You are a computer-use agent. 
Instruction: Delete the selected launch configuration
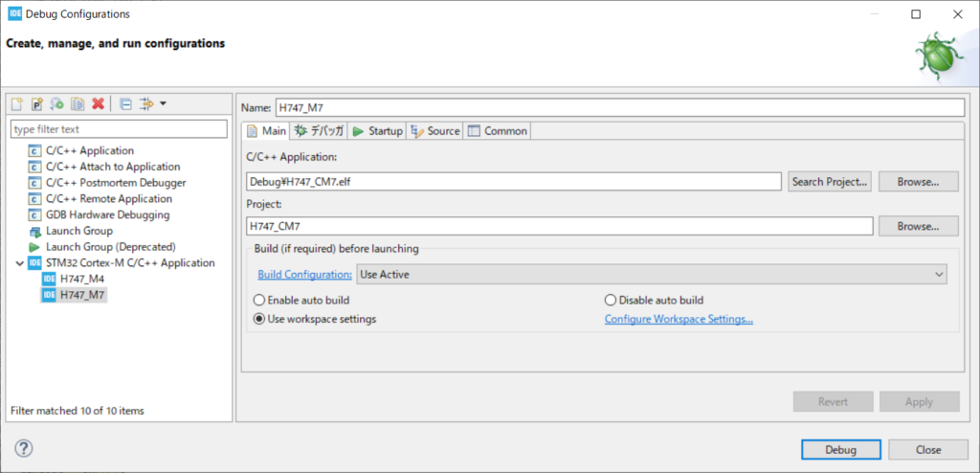point(98,103)
